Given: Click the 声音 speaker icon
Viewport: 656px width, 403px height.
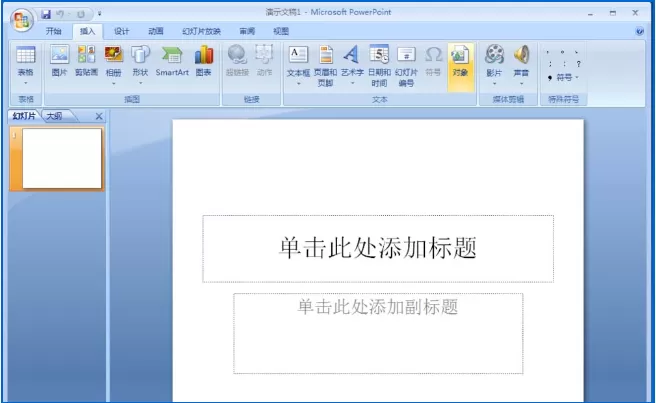Looking at the screenshot, I should pyautogui.click(x=521, y=55).
